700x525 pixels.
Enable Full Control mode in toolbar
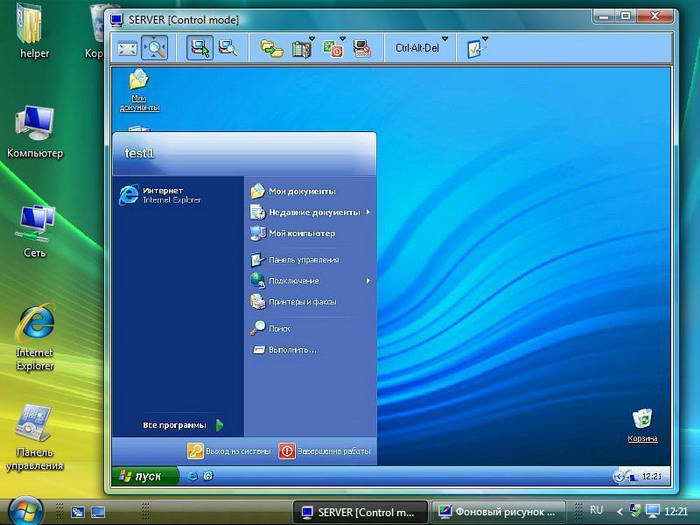200,47
